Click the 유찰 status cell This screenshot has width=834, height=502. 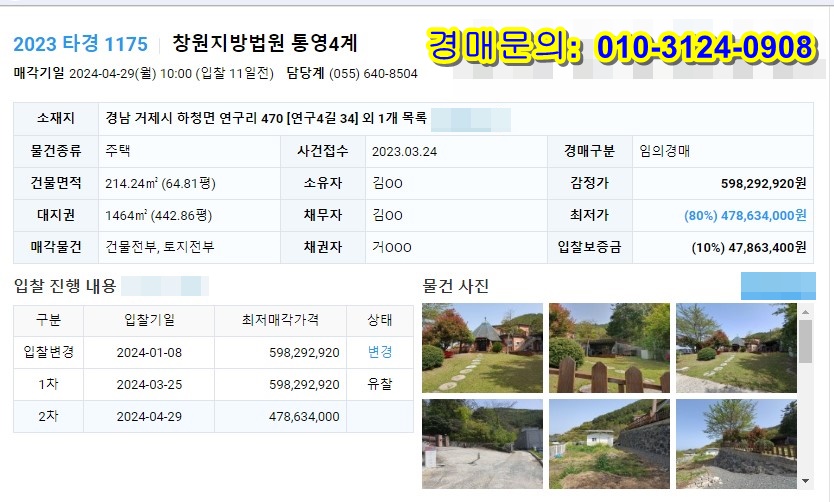[380, 384]
